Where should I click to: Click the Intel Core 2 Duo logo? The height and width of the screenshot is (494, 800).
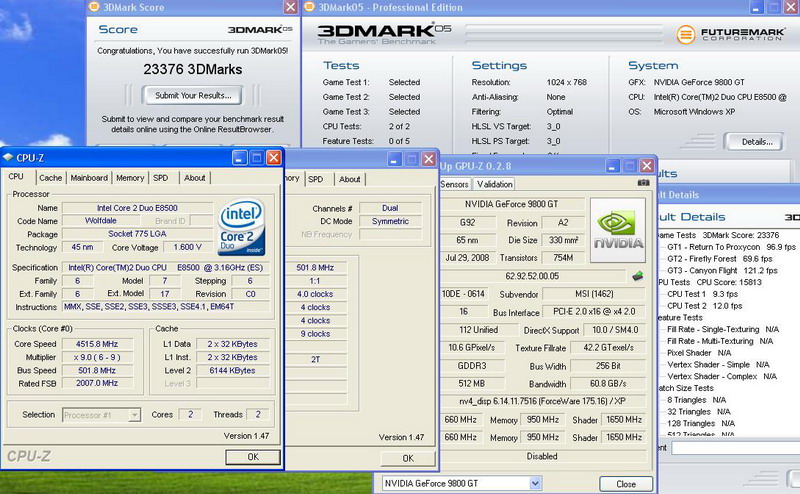(242, 227)
